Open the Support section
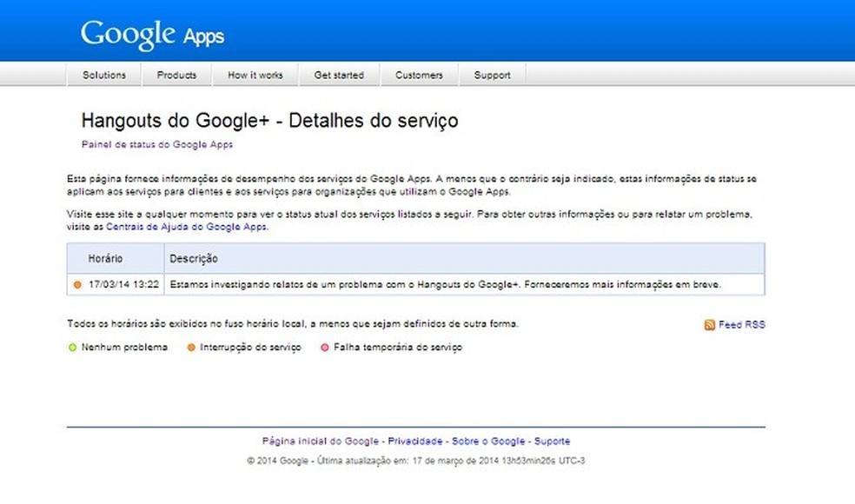Image resolution: width=855 pixels, height=504 pixels. click(x=491, y=76)
